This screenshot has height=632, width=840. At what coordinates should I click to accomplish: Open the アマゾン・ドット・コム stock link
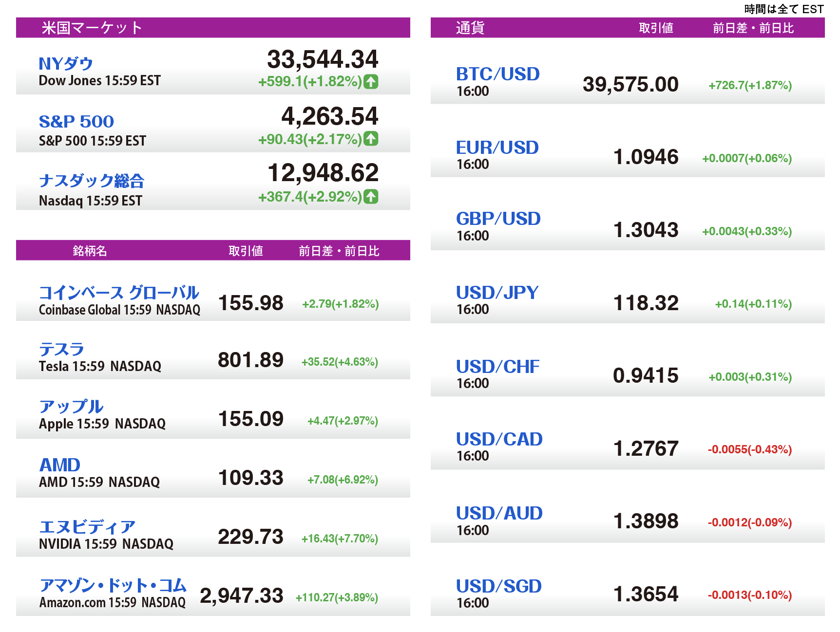(x=113, y=585)
